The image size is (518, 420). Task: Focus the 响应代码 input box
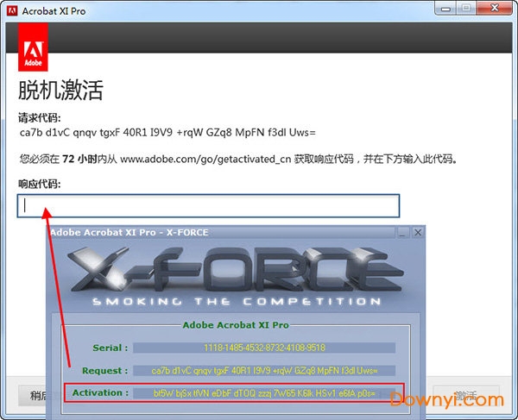[x=208, y=206]
